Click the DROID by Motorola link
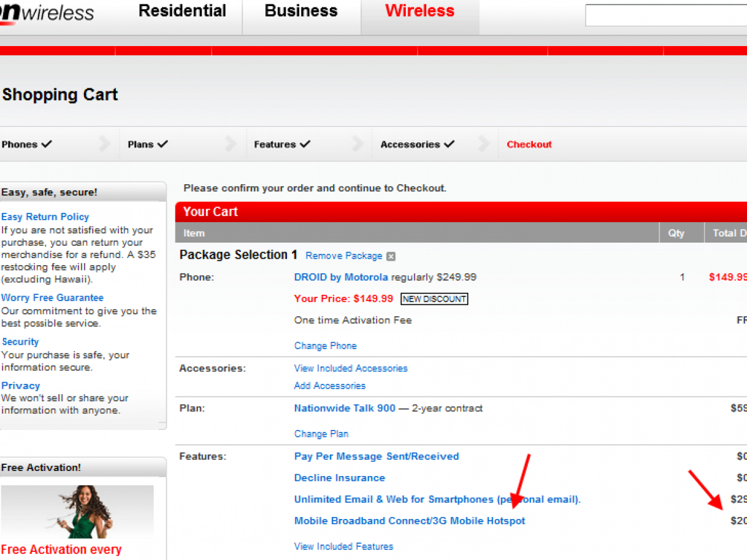 [341, 277]
